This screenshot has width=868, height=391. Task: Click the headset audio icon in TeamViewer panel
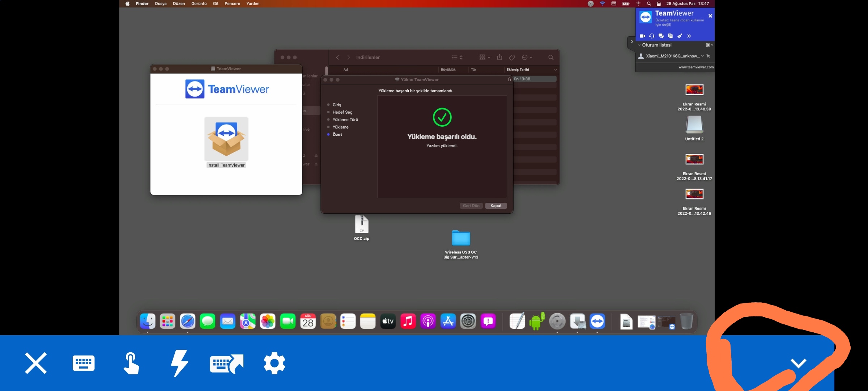point(652,36)
